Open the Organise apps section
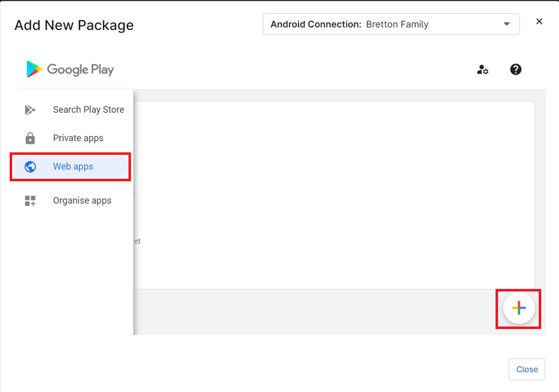The width and height of the screenshot is (559, 392). coord(82,200)
